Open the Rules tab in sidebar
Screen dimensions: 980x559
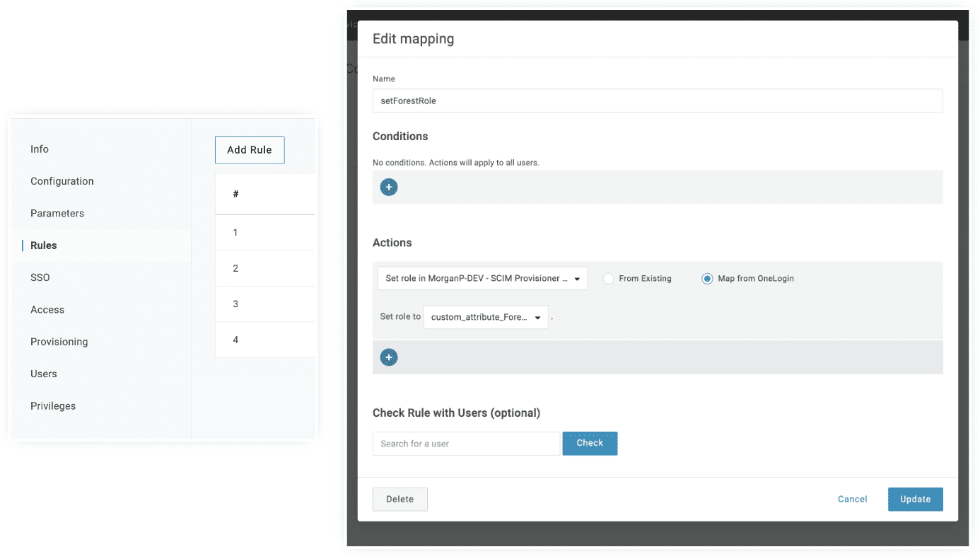44,246
